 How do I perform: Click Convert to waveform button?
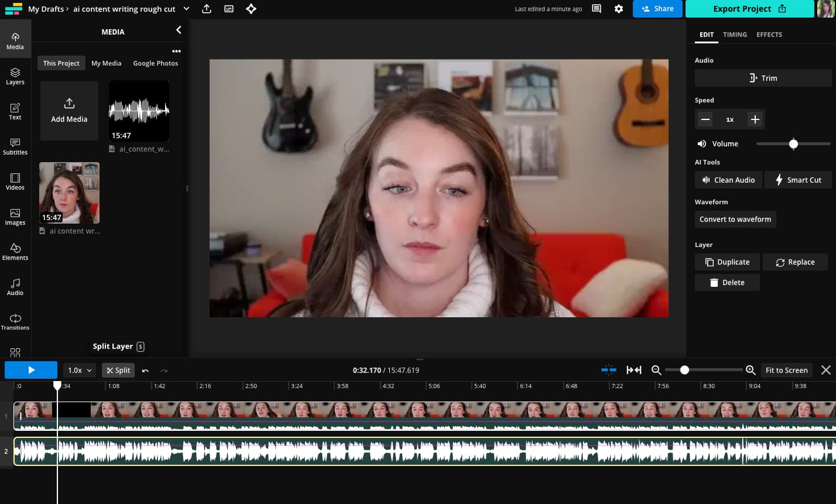click(735, 219)
